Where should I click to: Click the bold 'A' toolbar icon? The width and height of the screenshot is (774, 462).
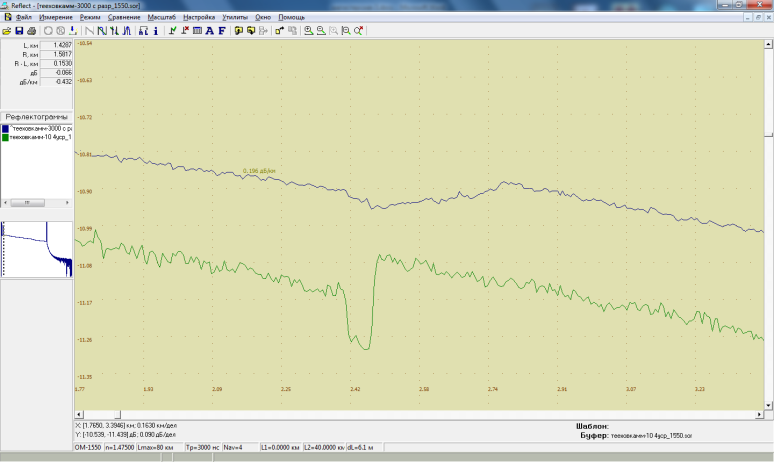(x=209, y=31)
